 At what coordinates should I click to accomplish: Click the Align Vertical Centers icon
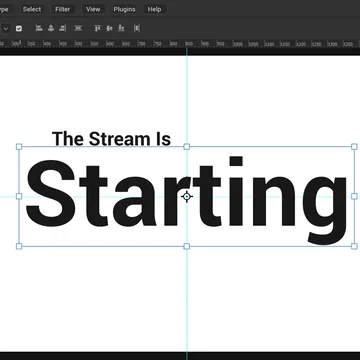pos(109,28)
